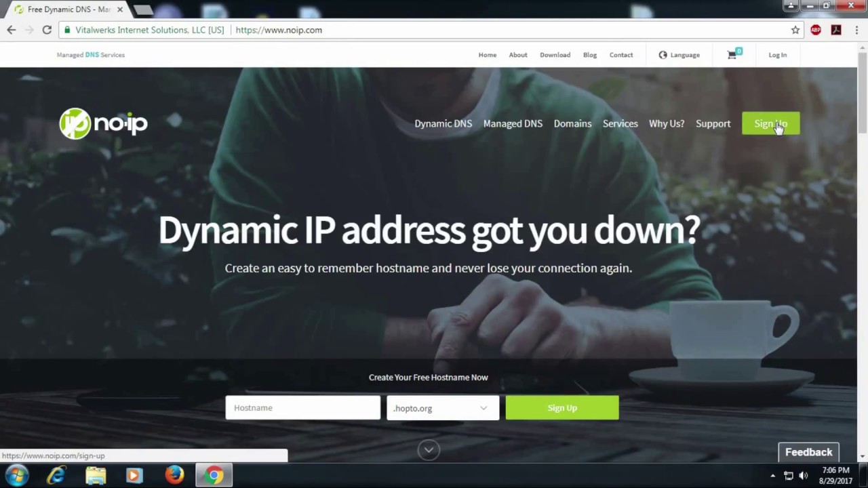Click the secure site certificate label
This screenshot has width=868, height=488.
coord(144,30)
